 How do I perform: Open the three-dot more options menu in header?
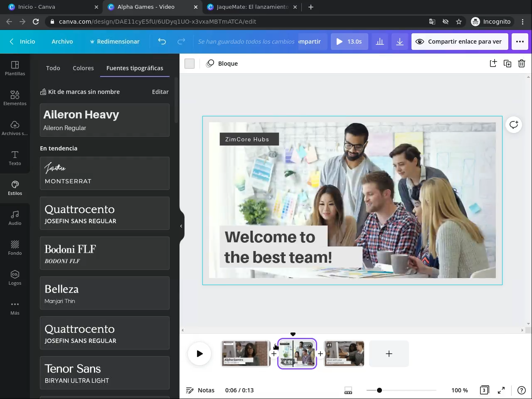pyautogui.click(x=520, y=42)
